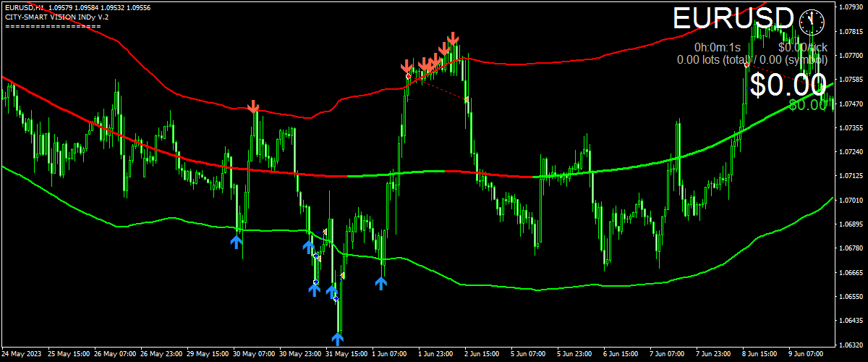This screenshot has height=362, width=868.
Task: Click the 25 May 15:00 time label
Action: pyautogui.click(x=69, y=355)
